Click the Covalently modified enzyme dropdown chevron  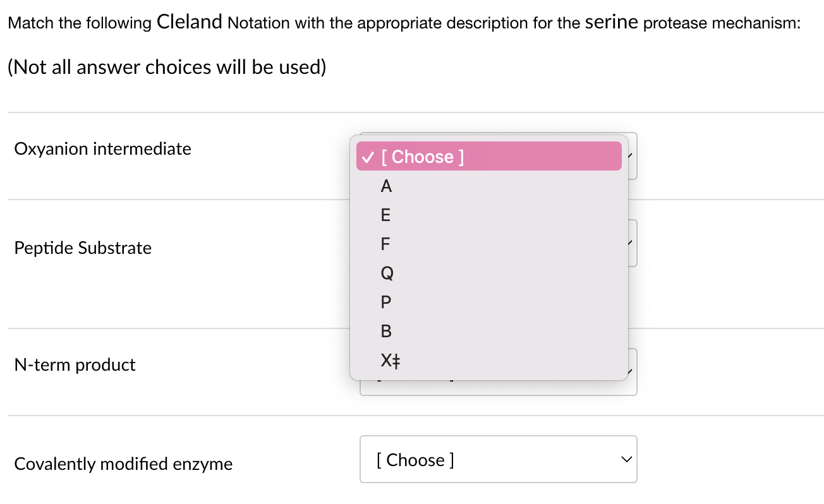626,459
